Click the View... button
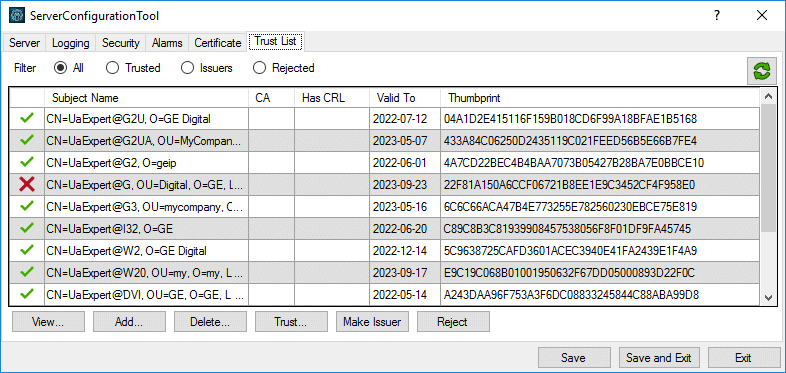The height and width of the screenshot is (373, 786). [48, 322]
